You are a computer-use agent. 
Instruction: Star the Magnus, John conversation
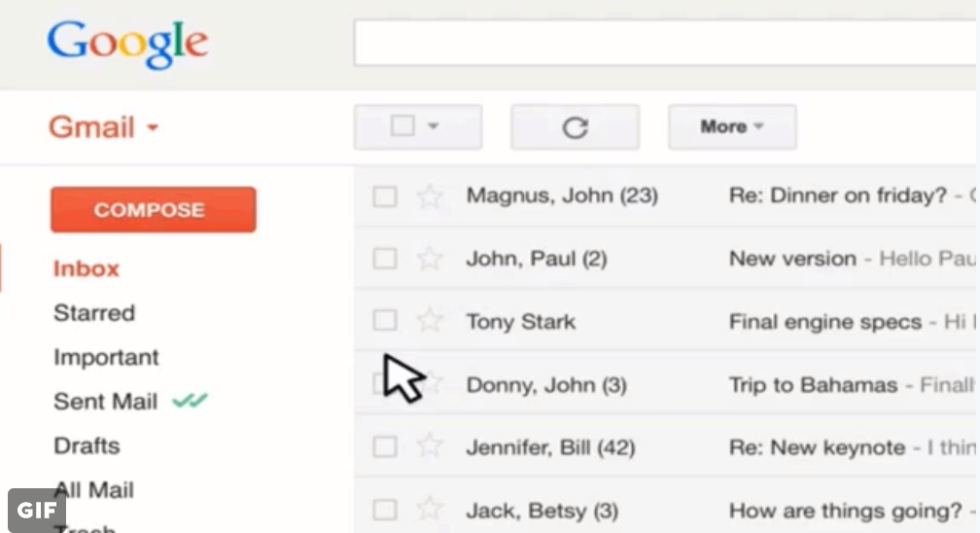[430, 196]
